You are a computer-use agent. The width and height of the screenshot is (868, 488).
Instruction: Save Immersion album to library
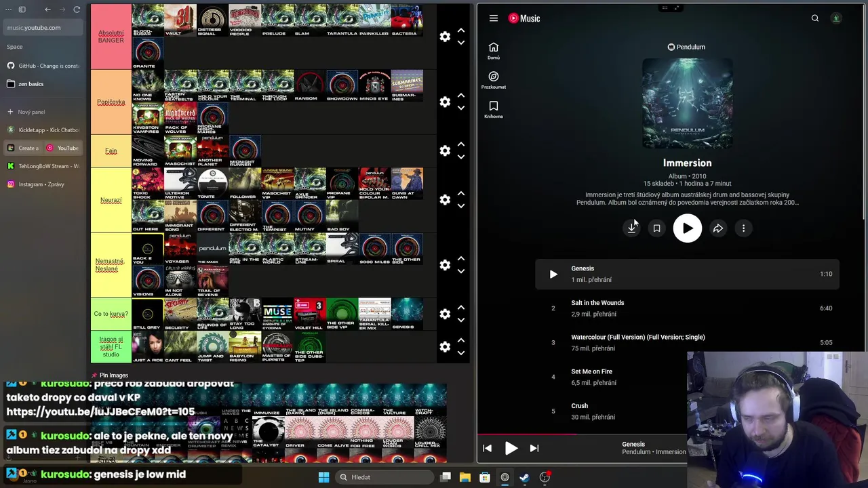656,228
